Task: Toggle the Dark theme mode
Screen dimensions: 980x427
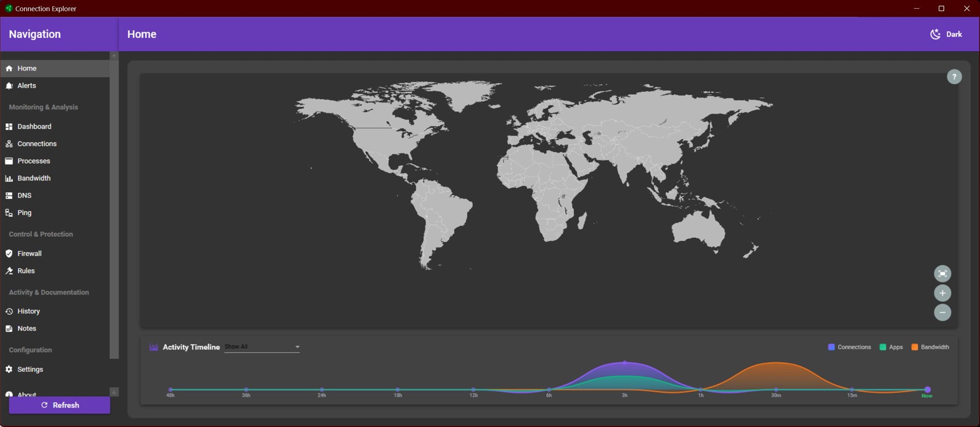Action: (x=946, y=34)
